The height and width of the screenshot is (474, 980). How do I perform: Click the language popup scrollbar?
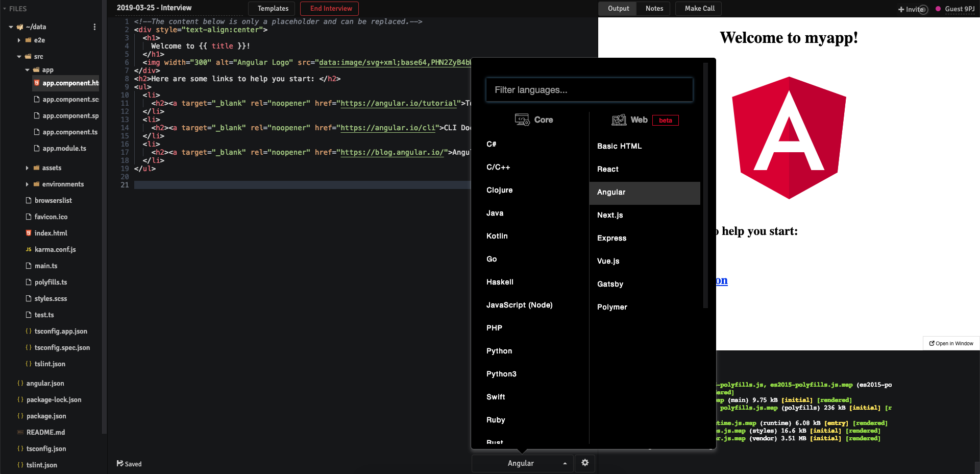705,185
